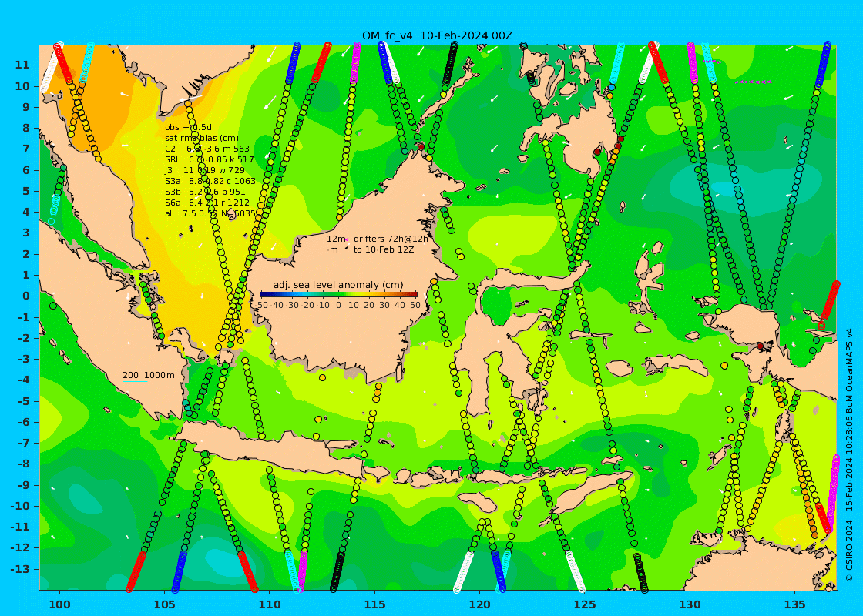Click latitude axis tick label 6

coord(25,170)
